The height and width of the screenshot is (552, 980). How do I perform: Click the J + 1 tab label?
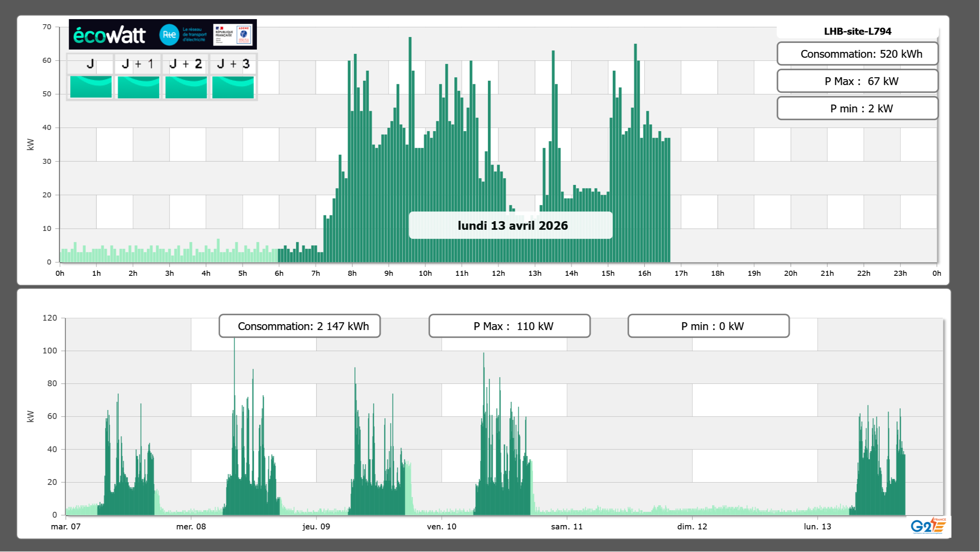point(138,64)
